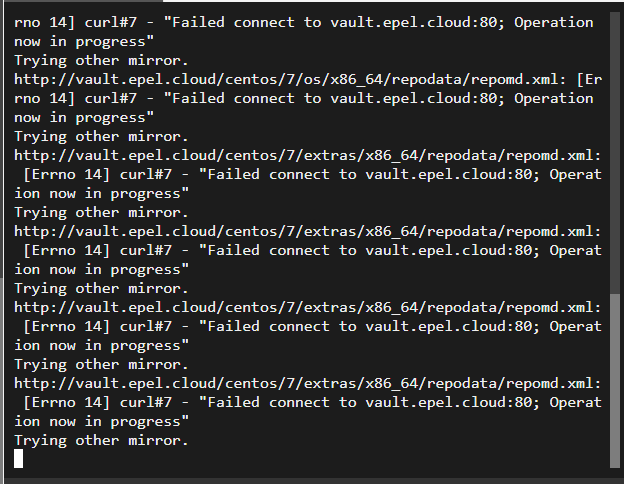Click the first "ion now in progress" line
This screenshot has height=484, width=624.
tap(101, 194)
